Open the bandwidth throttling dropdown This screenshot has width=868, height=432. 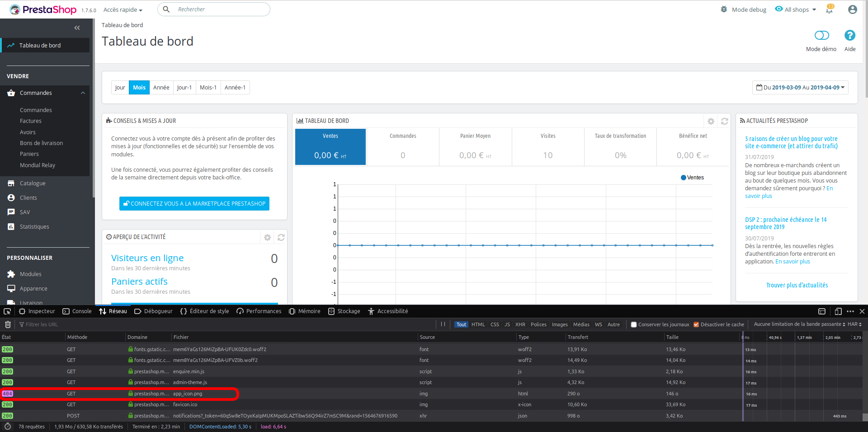[x=799, y=324]
